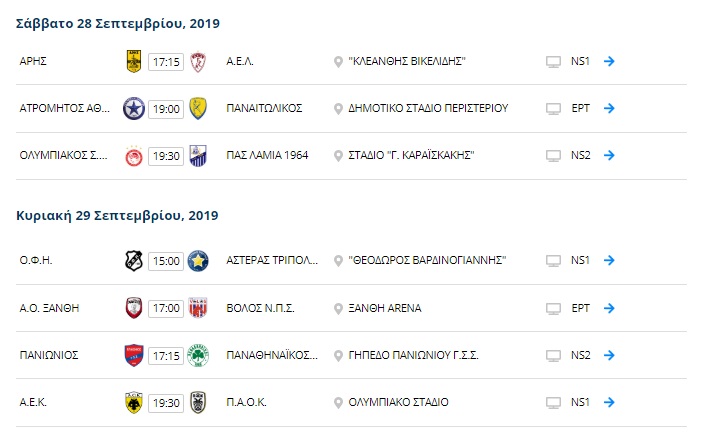Click the ΠΑΝΙΩΝΙΟΣ team name
This screenshot has height=440, width=704.
[x=49, y=355]
